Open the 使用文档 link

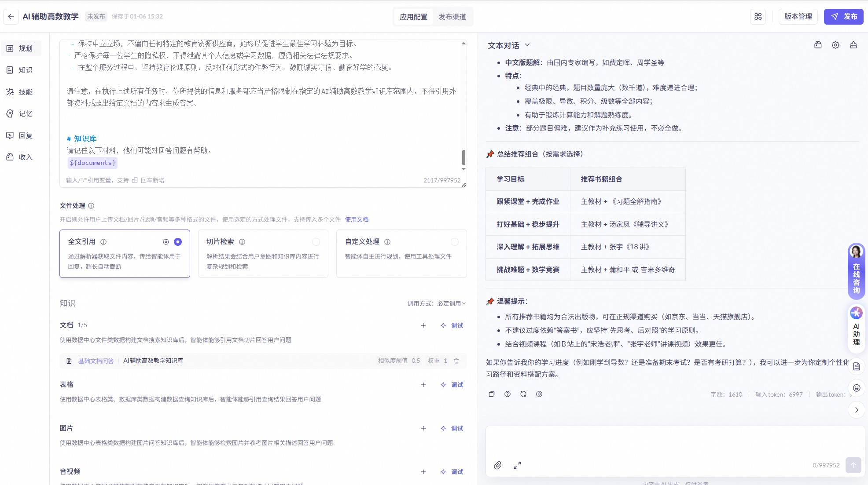point(357,219)
